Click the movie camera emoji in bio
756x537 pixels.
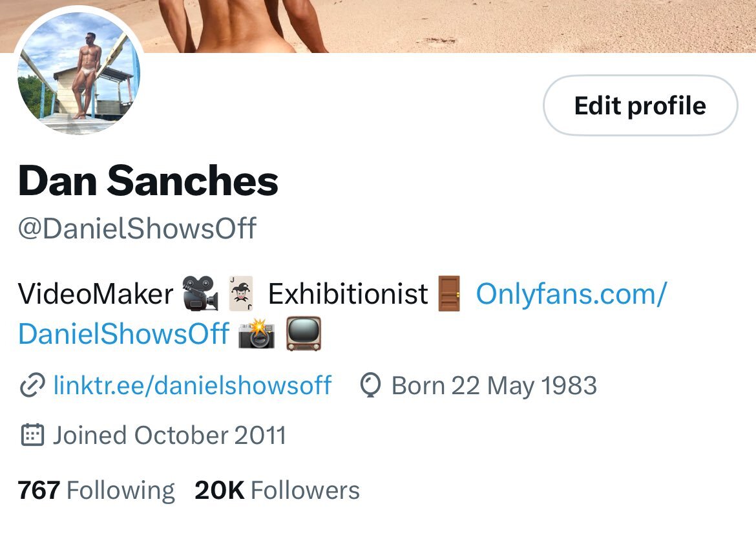(200, 293)
